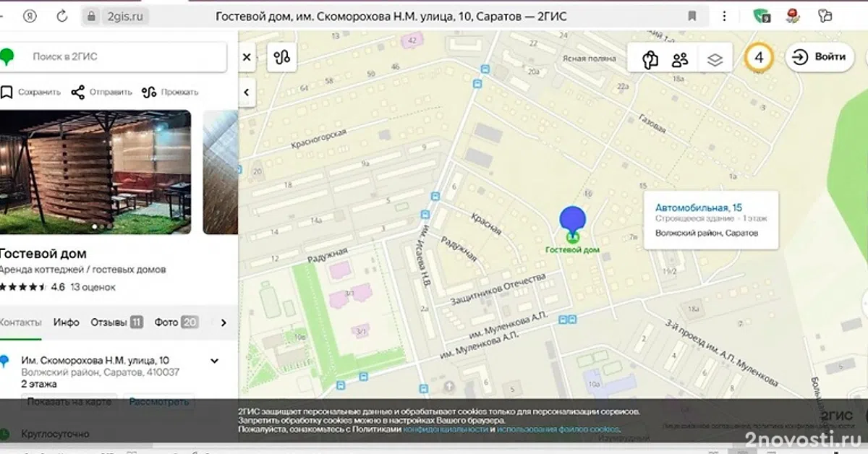Switch to the Инфо tab

[x=66, y=322]
